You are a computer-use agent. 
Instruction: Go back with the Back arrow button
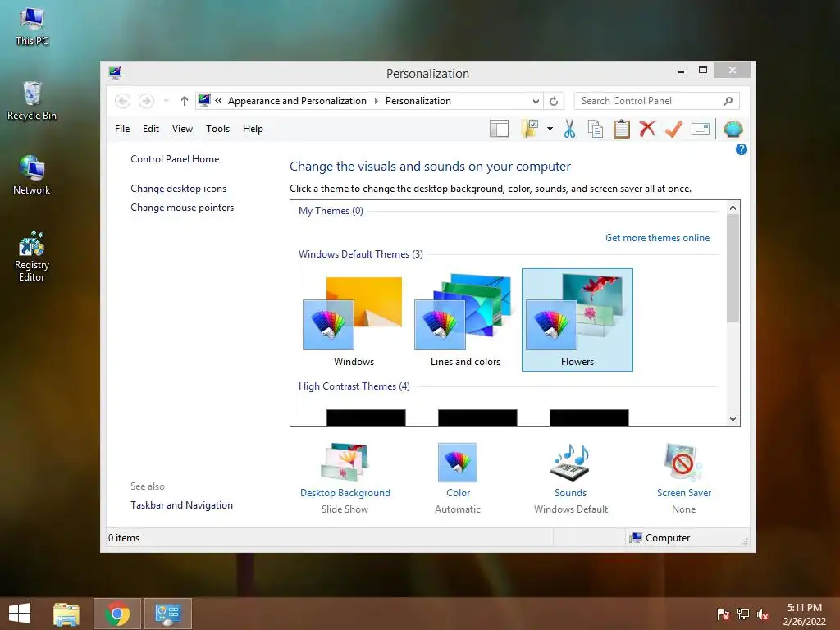(x=123, y=101)
